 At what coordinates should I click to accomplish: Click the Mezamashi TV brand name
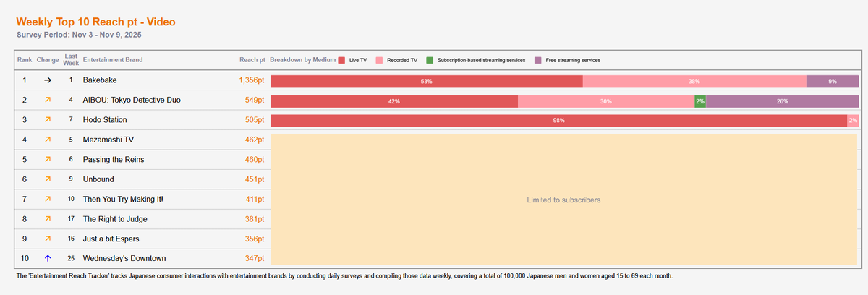pos(109,140)
